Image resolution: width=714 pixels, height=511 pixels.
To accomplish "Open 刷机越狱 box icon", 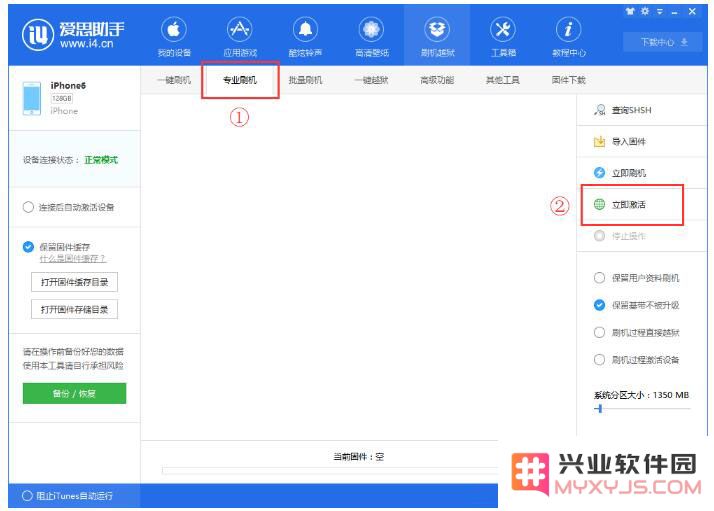I will point(437,30).
